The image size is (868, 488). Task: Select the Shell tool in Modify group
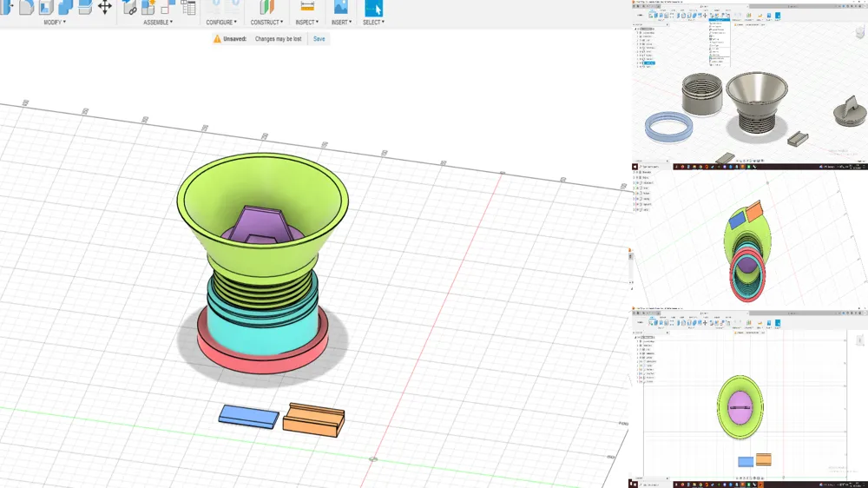[46, 7]
